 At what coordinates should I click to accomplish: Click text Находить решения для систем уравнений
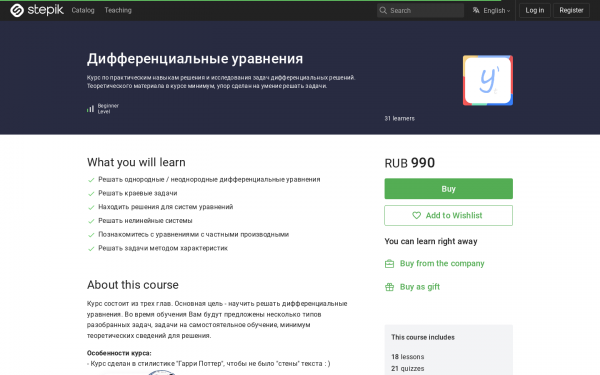166,207
